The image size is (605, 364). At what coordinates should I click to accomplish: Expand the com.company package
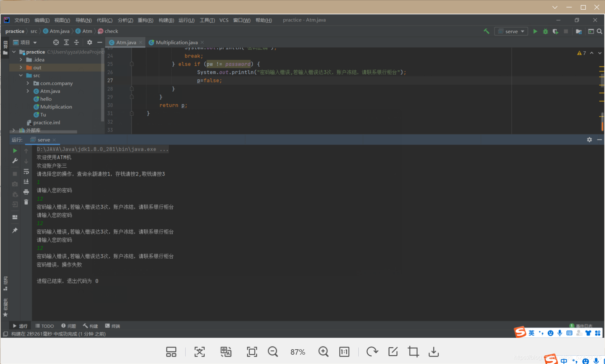click(28, 83)
